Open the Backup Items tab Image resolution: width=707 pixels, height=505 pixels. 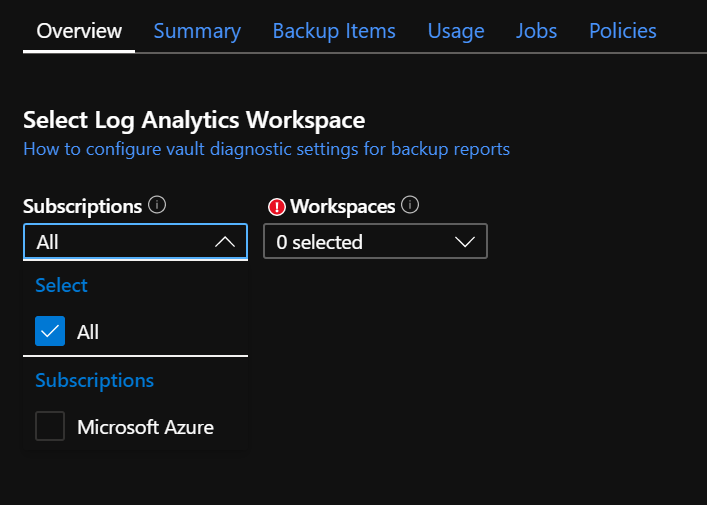click(x=334, y=31)
